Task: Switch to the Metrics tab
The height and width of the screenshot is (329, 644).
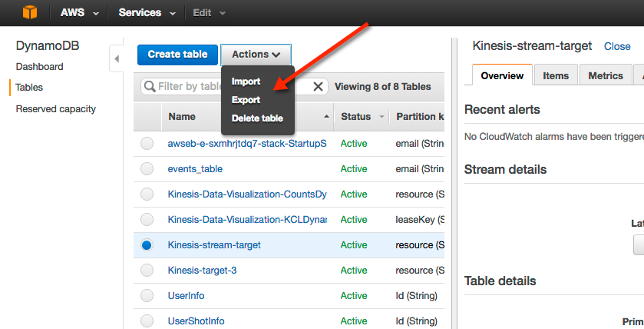Action: pos(606,75)
